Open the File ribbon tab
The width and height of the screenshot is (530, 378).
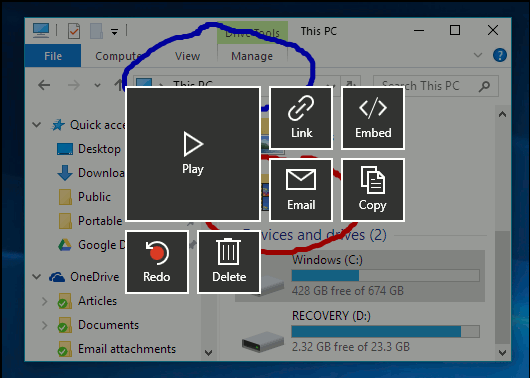(x=53, y=56)
